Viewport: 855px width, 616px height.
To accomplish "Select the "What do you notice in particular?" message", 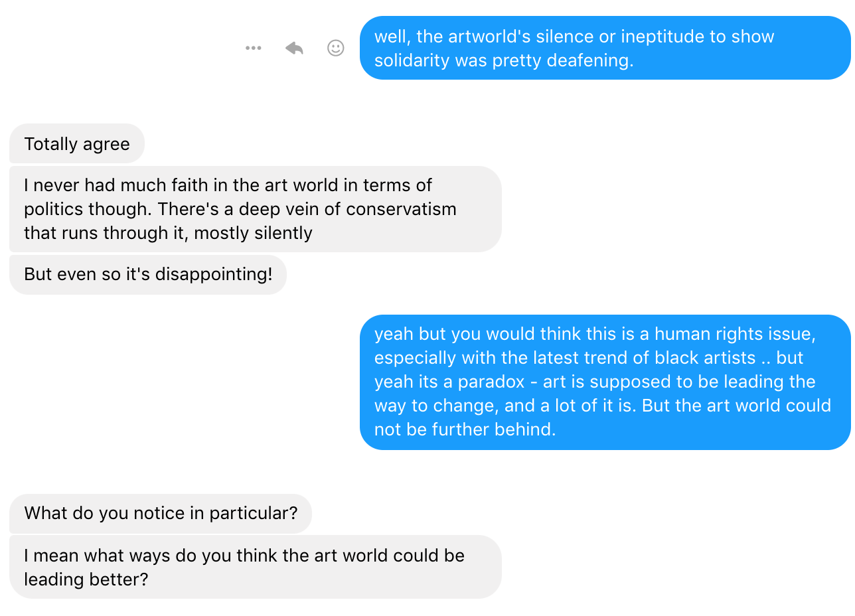I will [x=161, y=513].
